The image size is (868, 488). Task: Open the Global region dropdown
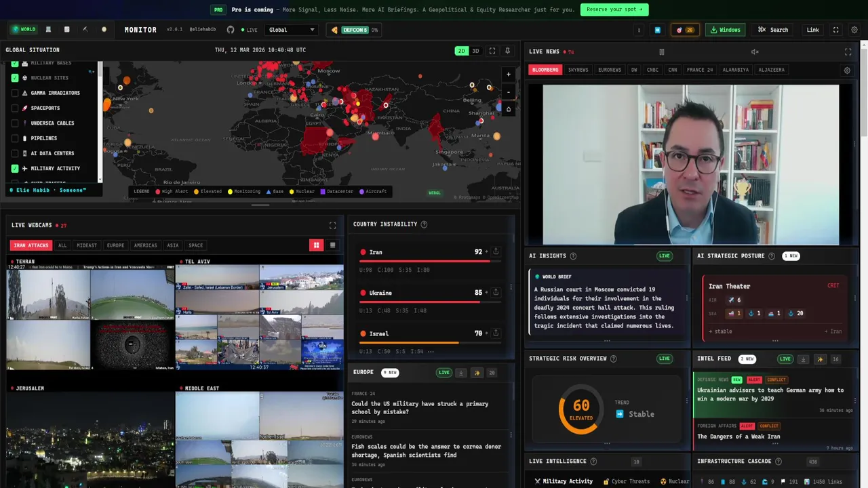292,30
